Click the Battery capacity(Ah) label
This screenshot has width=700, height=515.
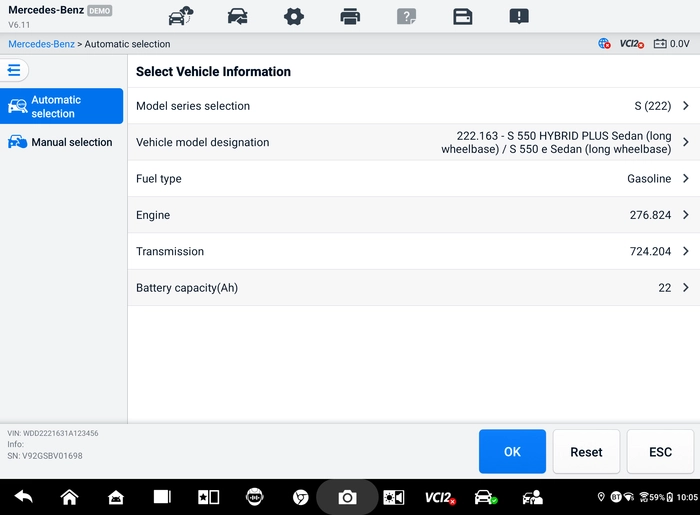[187, 288]
